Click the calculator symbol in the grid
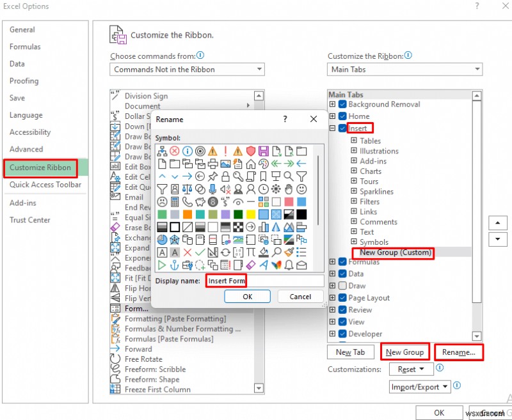 pos(174,201)
